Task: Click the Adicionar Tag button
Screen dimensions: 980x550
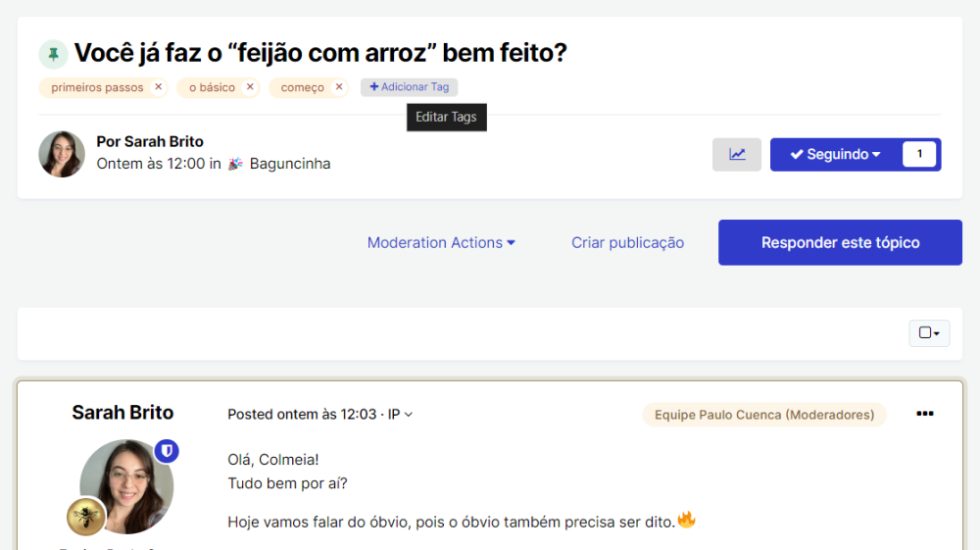Action: (x=409, y=87)
